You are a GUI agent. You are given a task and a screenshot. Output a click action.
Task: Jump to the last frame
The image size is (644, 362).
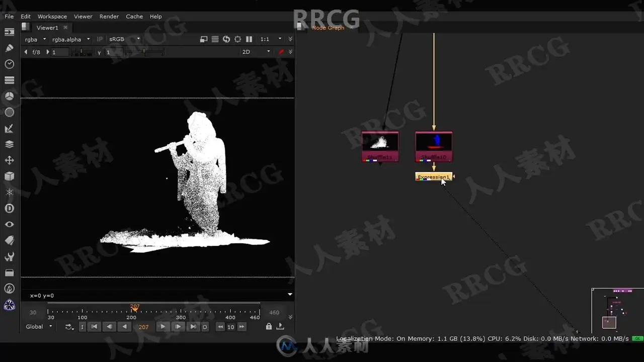coord(193,327)
